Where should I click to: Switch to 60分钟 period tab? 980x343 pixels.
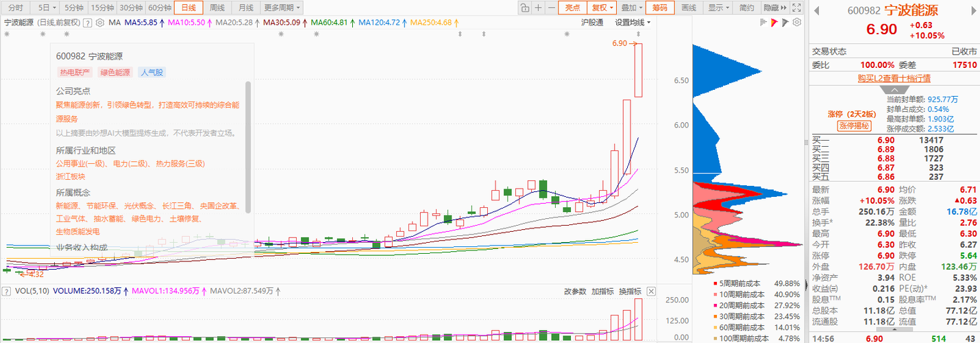[159, 8]
